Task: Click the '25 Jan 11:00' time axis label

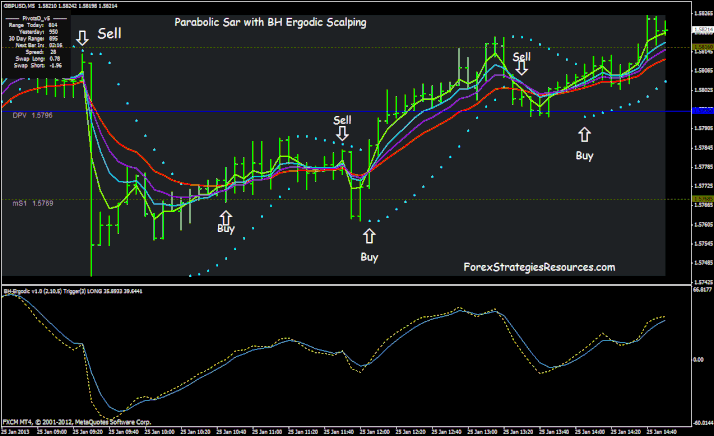Action: click(267, 431)
